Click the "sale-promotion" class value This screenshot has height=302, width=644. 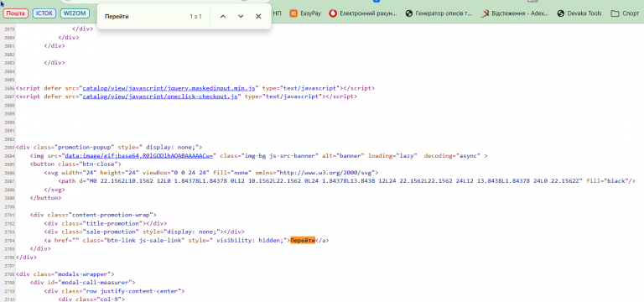click(x=111, y=232)
